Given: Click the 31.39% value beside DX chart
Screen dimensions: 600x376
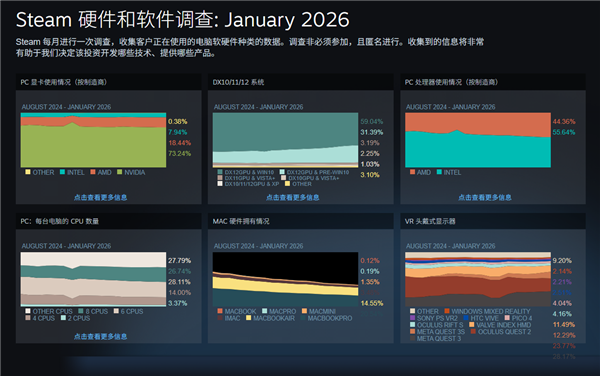Looking at the screenshot, I should (372, 132).
